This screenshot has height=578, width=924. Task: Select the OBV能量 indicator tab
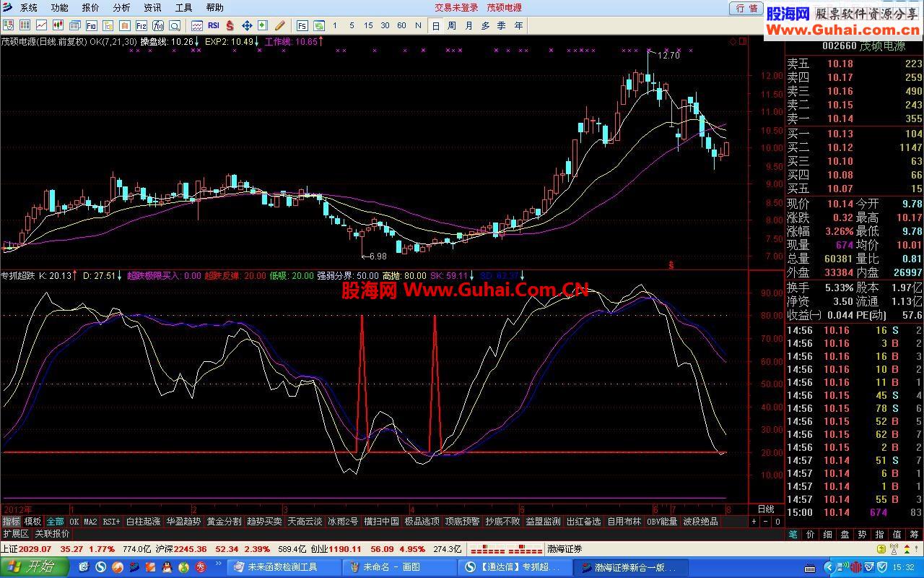[x=661, y=521]
